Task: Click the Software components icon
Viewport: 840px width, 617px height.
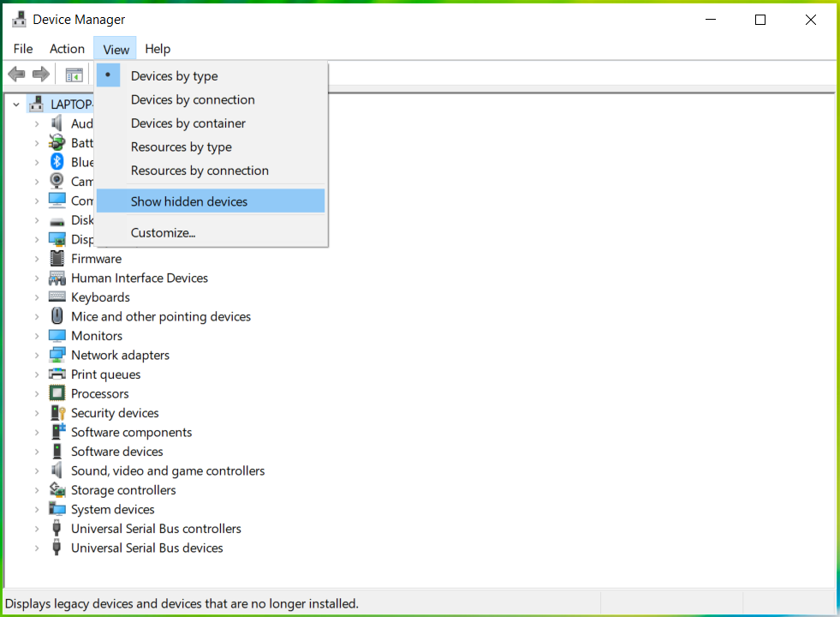Action: pyautogui.click(x=57, y=432)
